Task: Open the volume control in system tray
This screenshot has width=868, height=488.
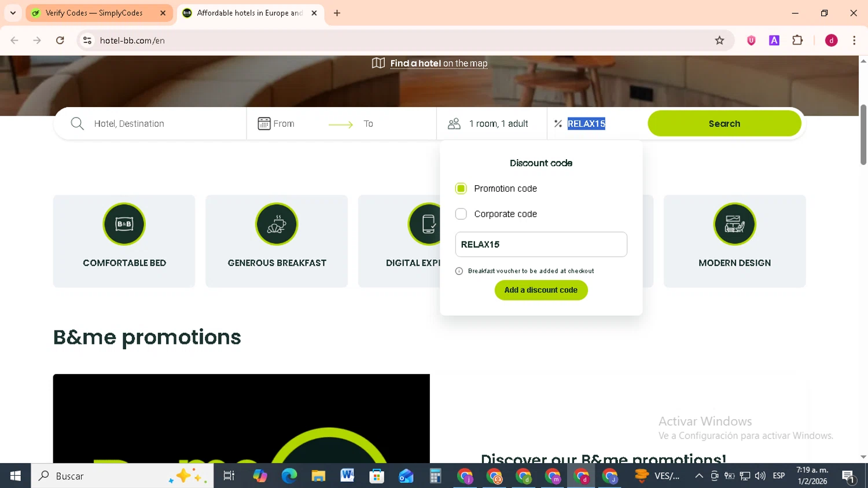Action: click(x=760, y=476)
